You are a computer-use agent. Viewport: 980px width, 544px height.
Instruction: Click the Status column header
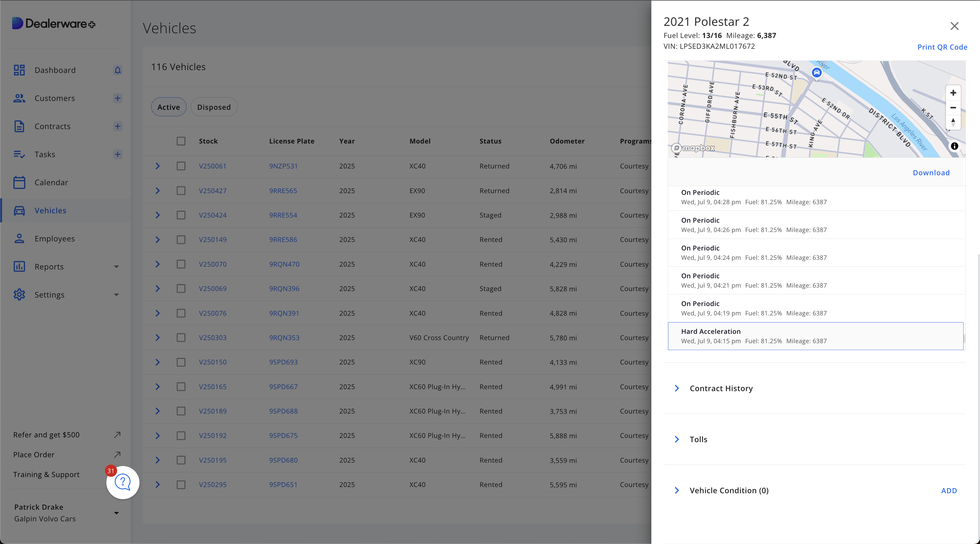pos(490,141)
